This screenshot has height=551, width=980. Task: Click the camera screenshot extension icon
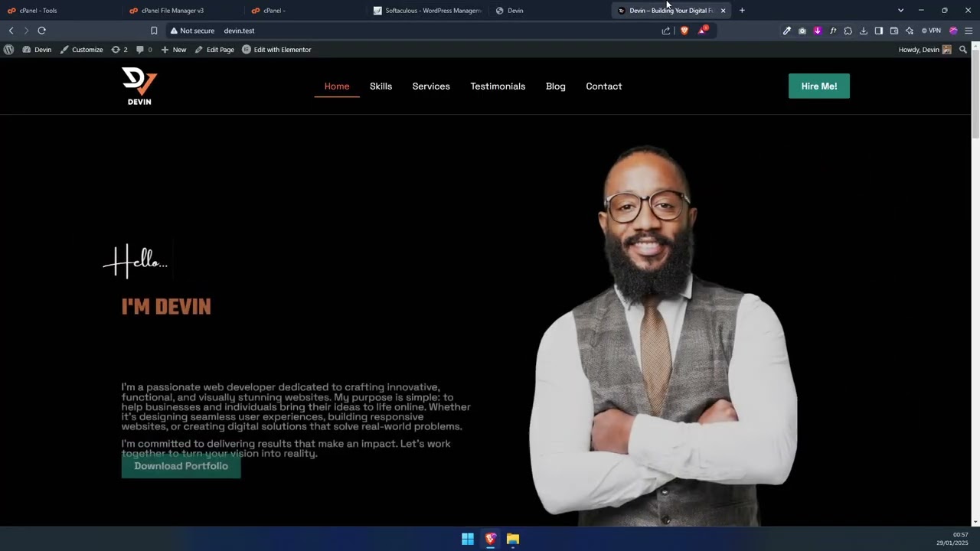pos(802,31)
